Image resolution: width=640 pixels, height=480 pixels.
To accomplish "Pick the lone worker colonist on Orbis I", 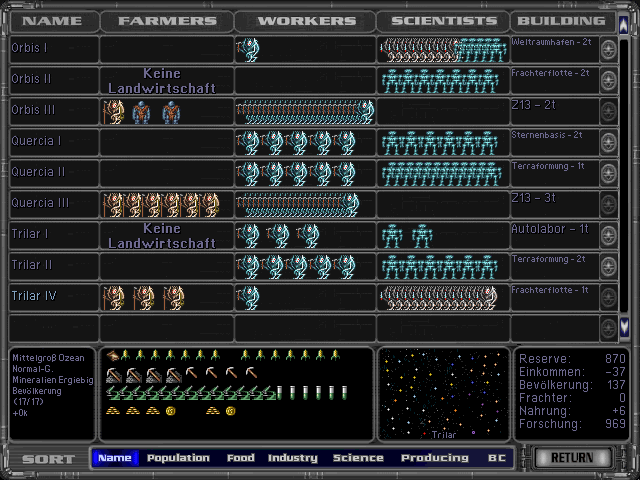I will click(247, 50).
